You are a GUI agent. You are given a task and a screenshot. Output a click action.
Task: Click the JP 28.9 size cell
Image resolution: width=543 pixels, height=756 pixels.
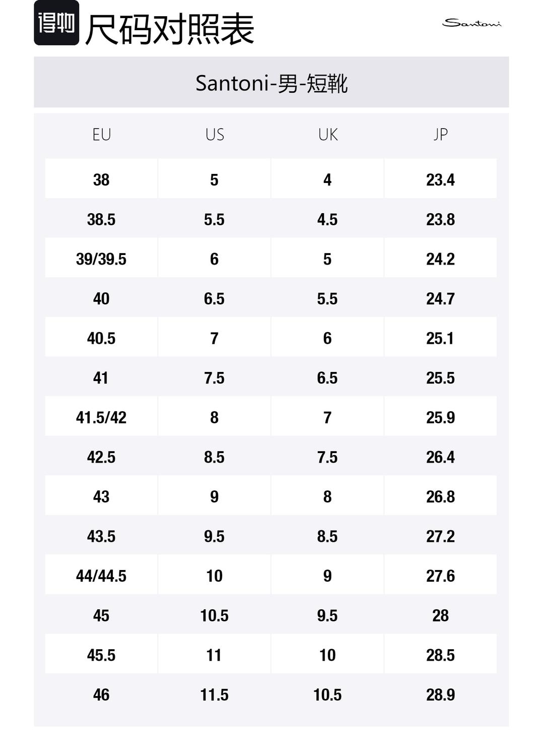[440, 695]
